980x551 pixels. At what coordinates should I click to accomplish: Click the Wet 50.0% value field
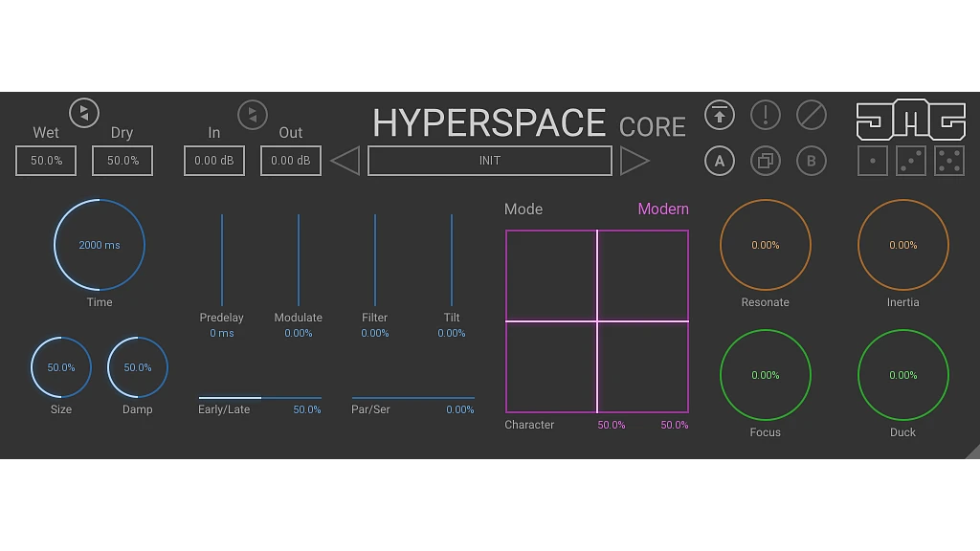tap(46, 161)
